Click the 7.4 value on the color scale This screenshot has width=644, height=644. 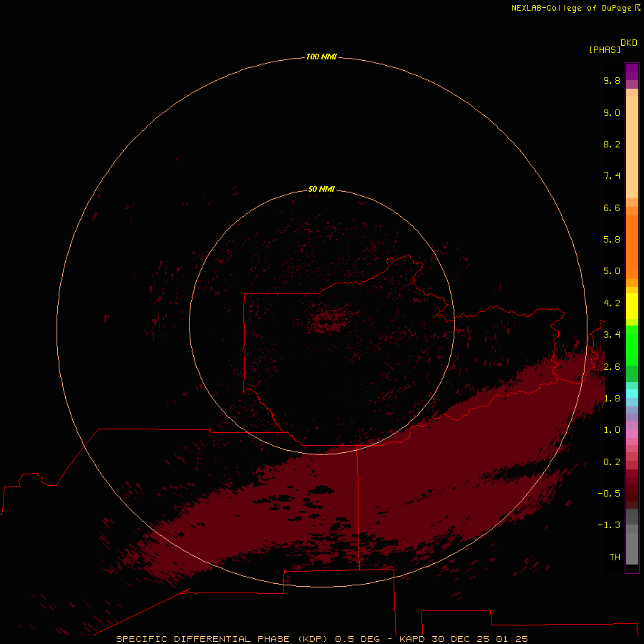pos(612,176)
